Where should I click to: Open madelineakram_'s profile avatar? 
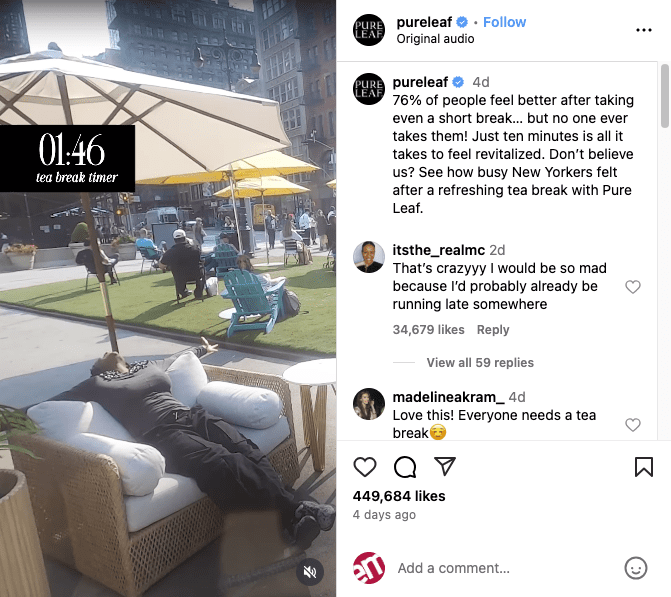(x=369, y=404)
